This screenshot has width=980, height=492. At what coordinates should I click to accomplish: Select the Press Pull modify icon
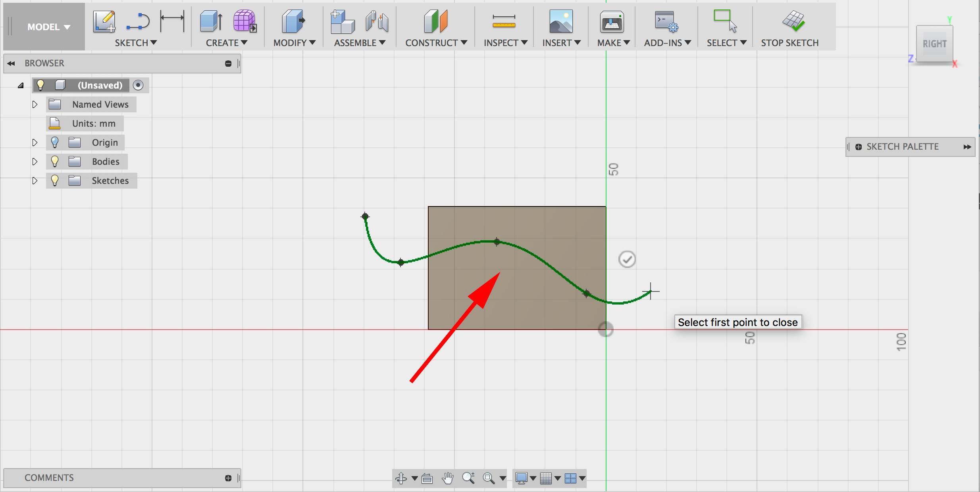(x=293, y=21)
